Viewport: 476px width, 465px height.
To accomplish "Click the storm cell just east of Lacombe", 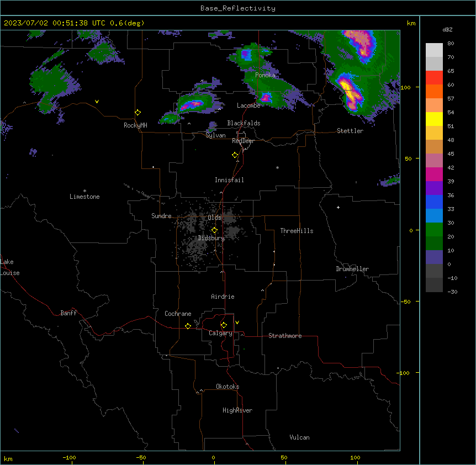I will [x=266, y=97].
